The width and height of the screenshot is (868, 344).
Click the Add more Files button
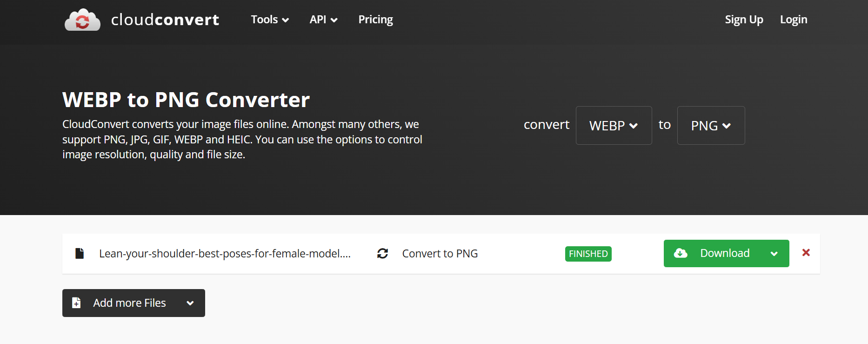129,303
